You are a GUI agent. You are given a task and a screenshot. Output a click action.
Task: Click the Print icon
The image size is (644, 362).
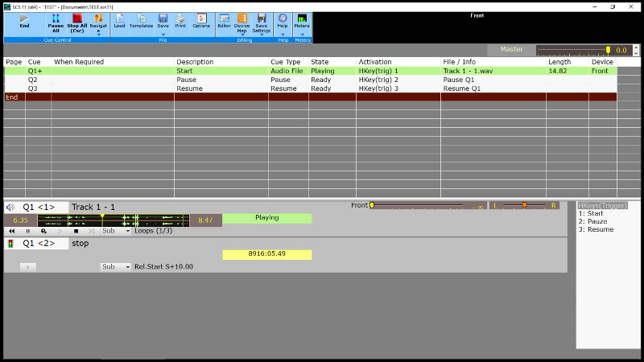pos(180,21)
